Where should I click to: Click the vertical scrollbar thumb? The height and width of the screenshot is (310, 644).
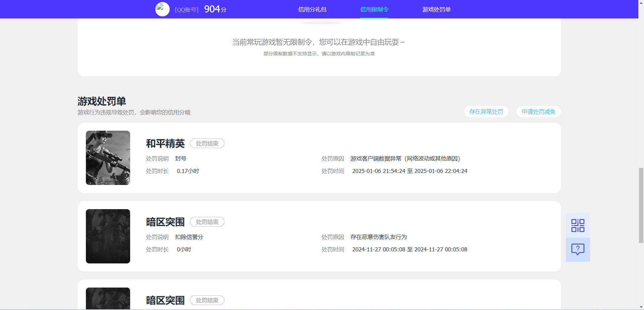[641, 205]
